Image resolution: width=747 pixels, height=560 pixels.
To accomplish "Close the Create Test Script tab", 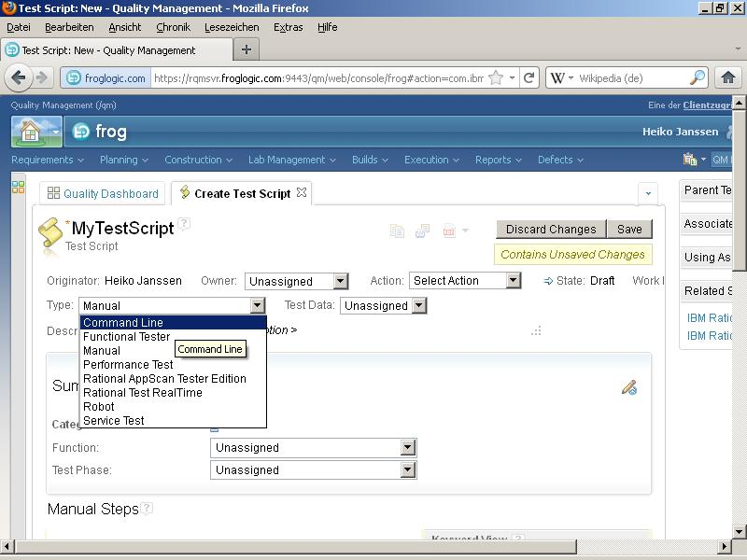I will coord(302,193).
